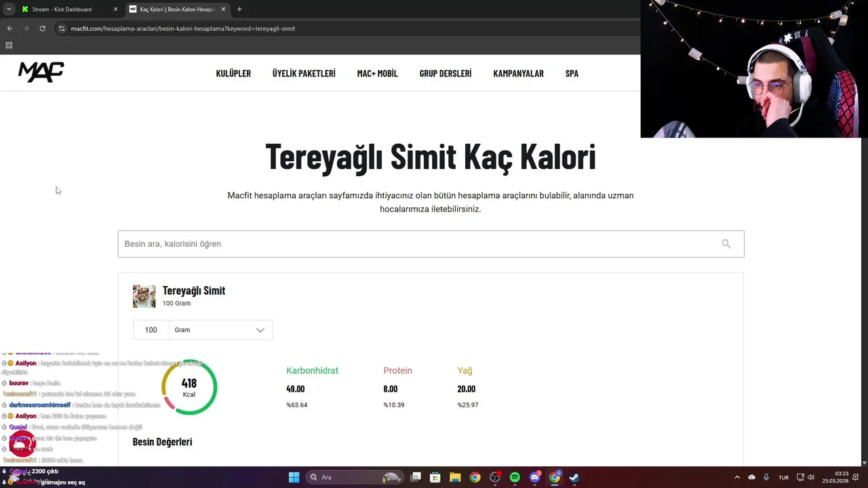Click the MAC logo in the site header
This screenshot has width=868, height=488.
pos(41,72)
